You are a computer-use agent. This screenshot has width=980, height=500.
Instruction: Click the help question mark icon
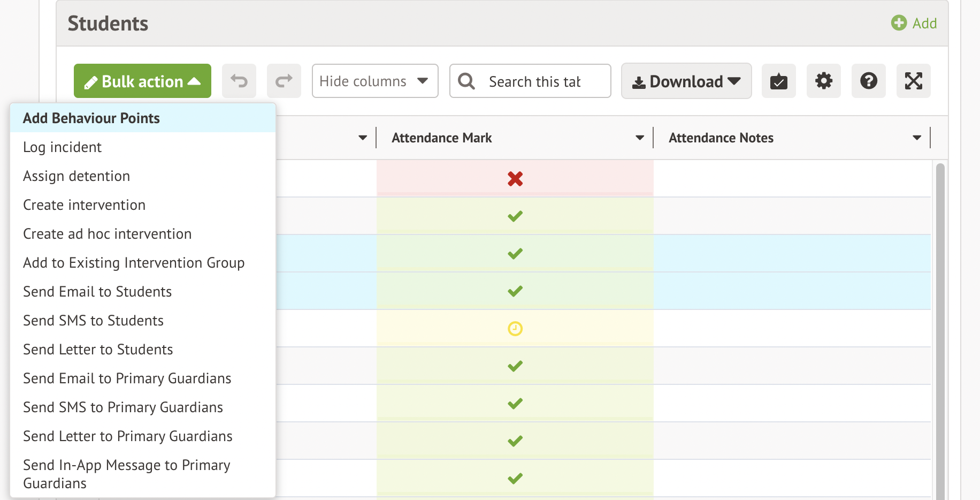coord(869,81)
